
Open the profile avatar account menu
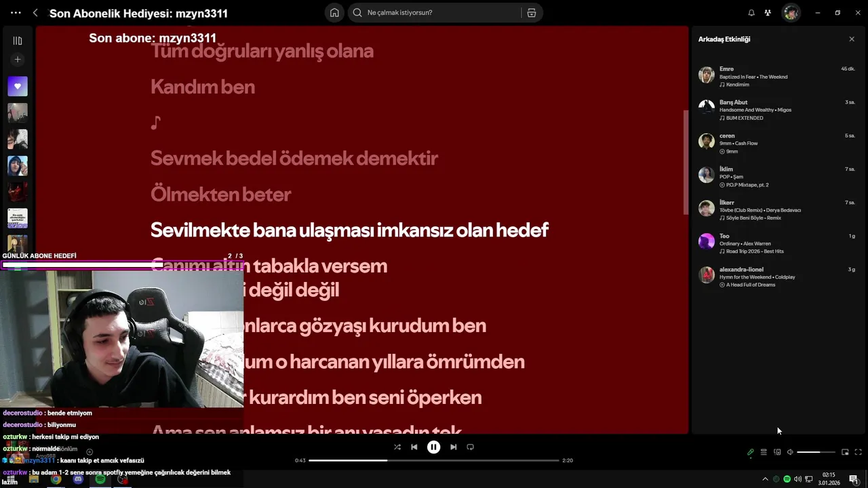[791, 13]
